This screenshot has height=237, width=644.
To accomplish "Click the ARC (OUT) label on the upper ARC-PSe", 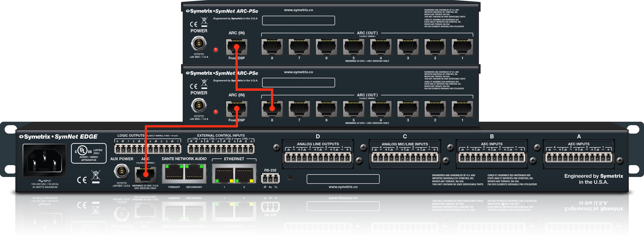I will point(367,33).
